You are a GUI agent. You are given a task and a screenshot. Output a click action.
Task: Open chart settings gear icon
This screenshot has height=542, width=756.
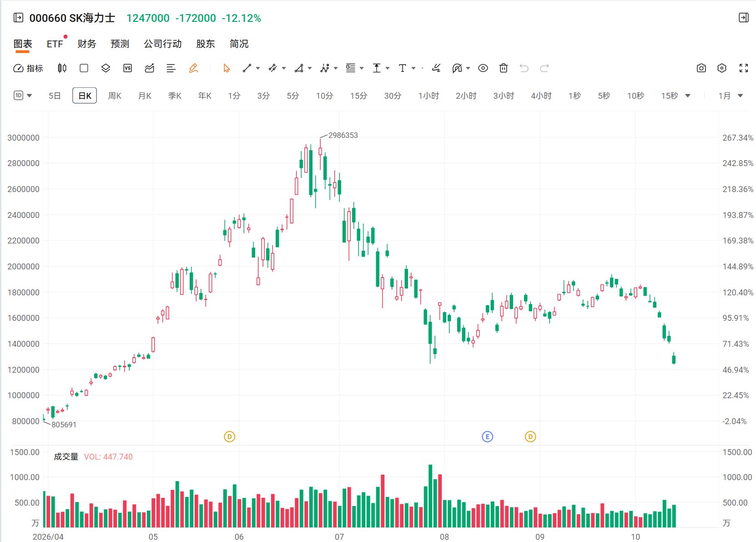click(722, 68)
